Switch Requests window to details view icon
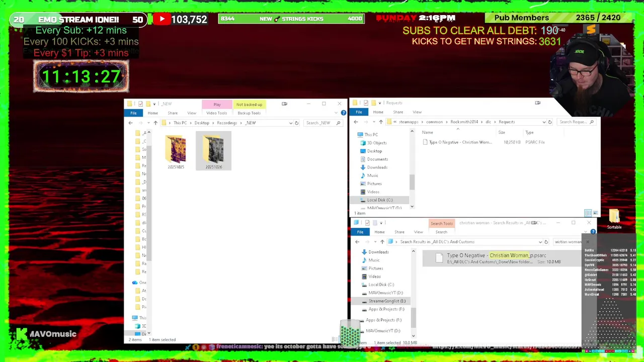The image size is (644, 362). pyautogui.click(x=588, y=213)
